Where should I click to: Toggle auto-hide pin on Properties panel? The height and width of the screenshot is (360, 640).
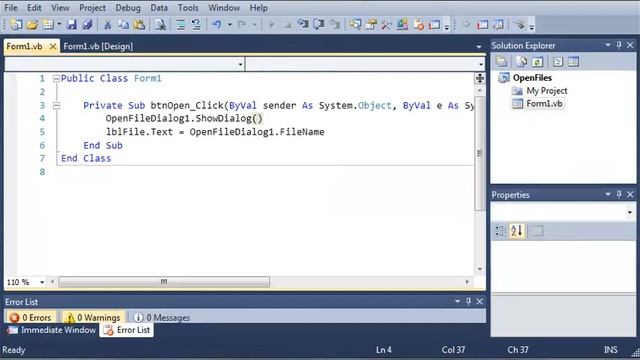[x=619, y=194]
